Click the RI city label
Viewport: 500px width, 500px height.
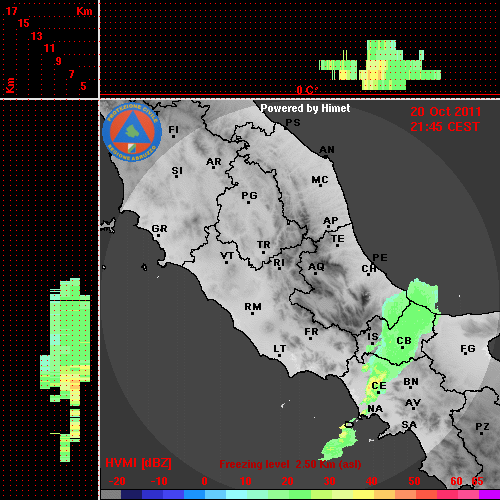click(x=279, y=263)
